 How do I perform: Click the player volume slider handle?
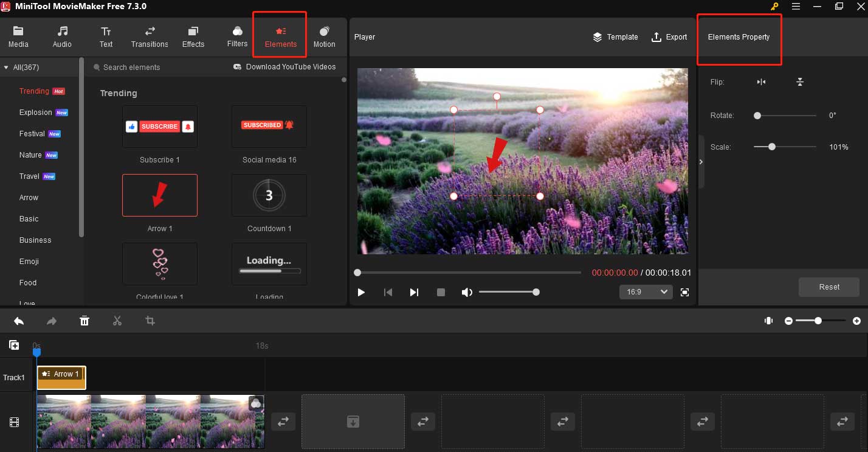(x=536, y=292)
